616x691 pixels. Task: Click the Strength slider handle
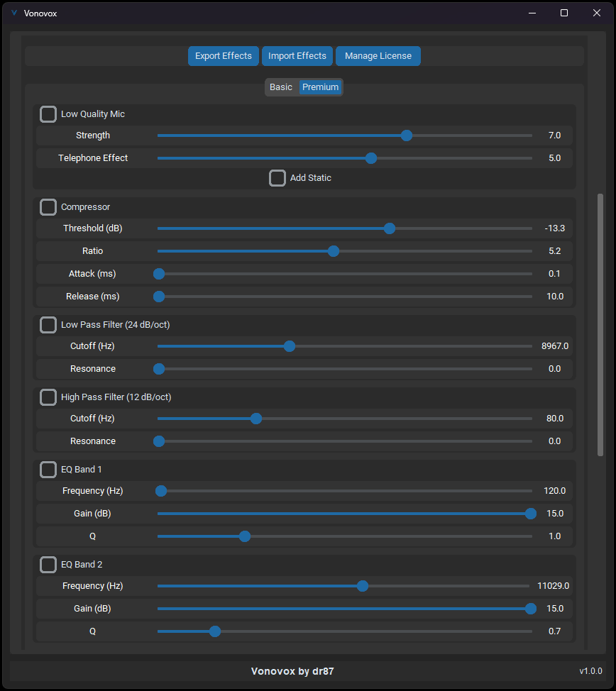point(407,136)
